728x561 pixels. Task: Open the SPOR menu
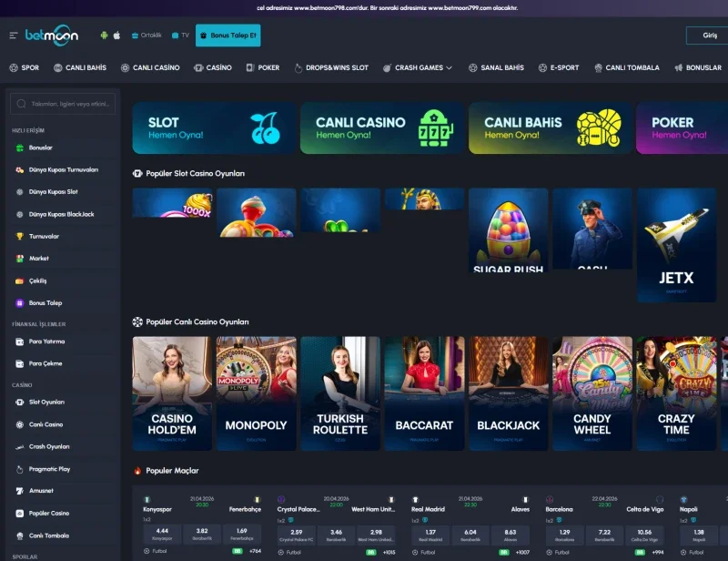tap(25, 68)
